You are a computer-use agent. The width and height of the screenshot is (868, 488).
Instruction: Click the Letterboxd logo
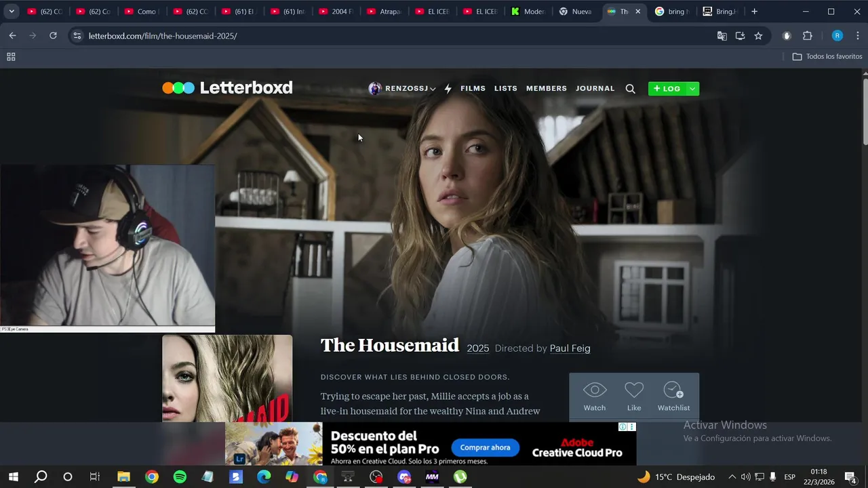click(x=227, y=87)
